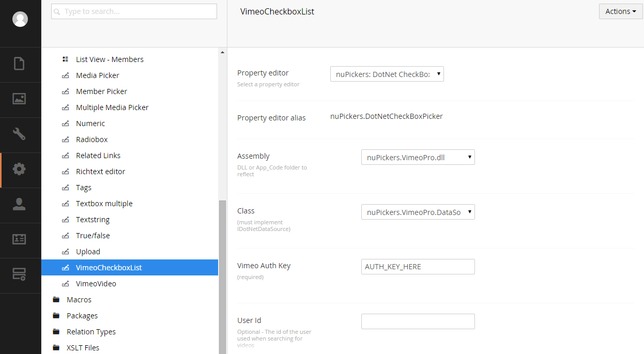Click the List View - Members icon
The image size is (644, 354).
[x=65, y=59]
